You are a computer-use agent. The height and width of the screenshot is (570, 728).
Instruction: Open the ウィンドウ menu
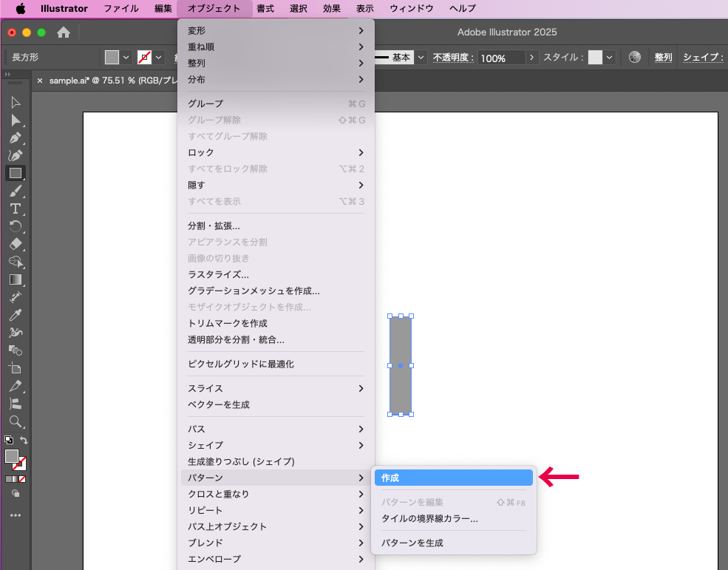[412, 8]
